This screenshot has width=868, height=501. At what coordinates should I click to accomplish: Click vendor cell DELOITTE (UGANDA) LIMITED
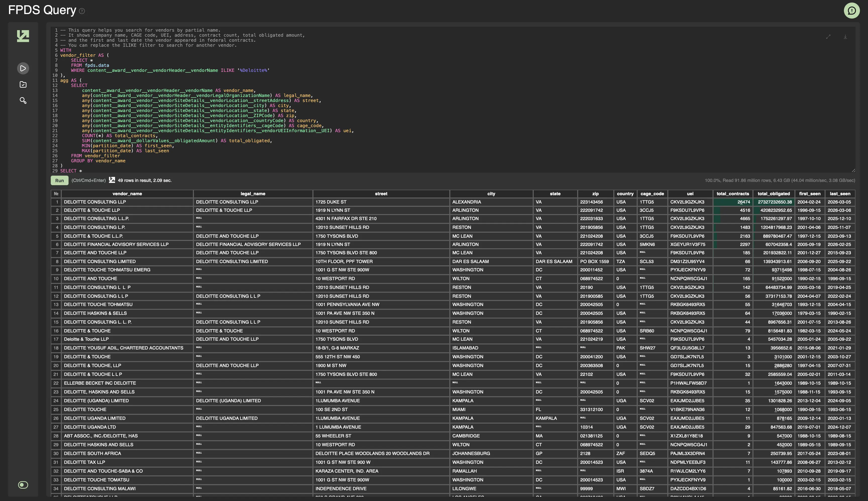[127, 400]
